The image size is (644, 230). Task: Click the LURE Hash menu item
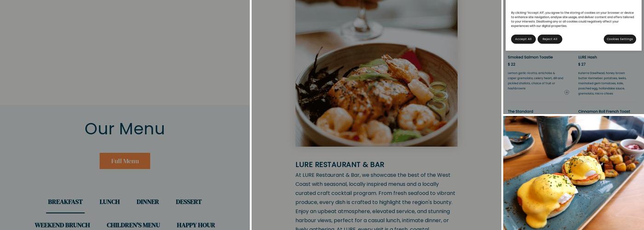coord(587,57)
